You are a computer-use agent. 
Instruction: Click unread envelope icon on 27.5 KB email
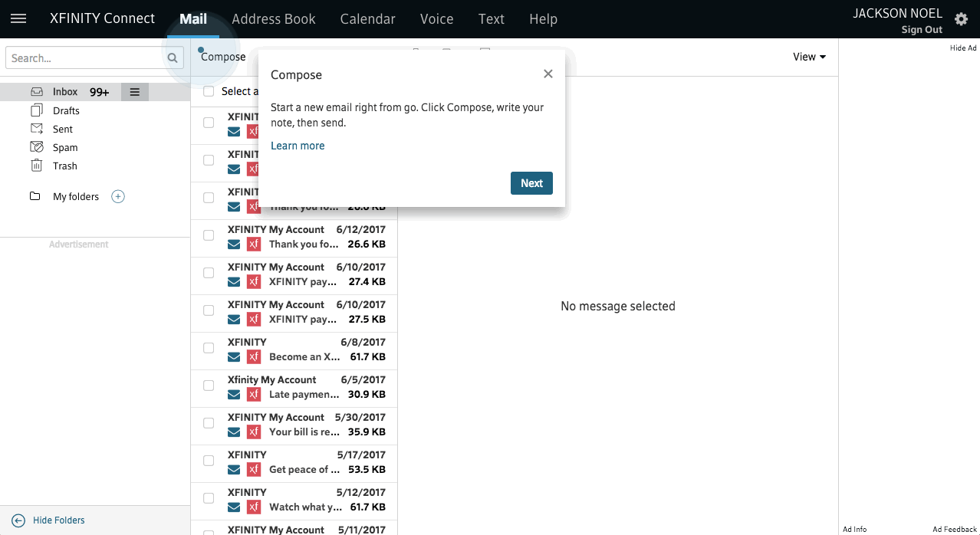(235, 320)
